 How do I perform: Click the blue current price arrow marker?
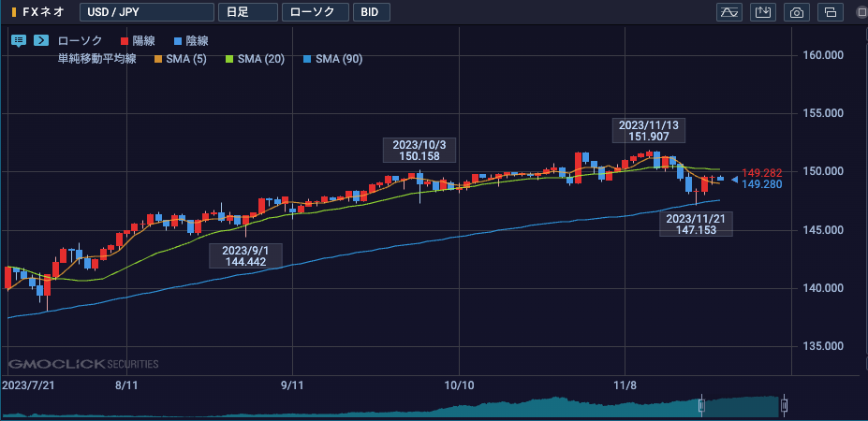(734, 179)
